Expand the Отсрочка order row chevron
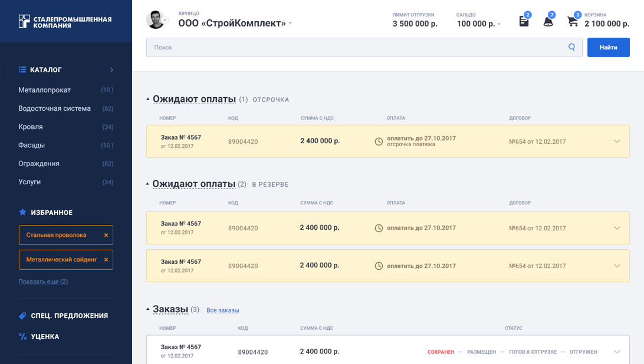 617,141
